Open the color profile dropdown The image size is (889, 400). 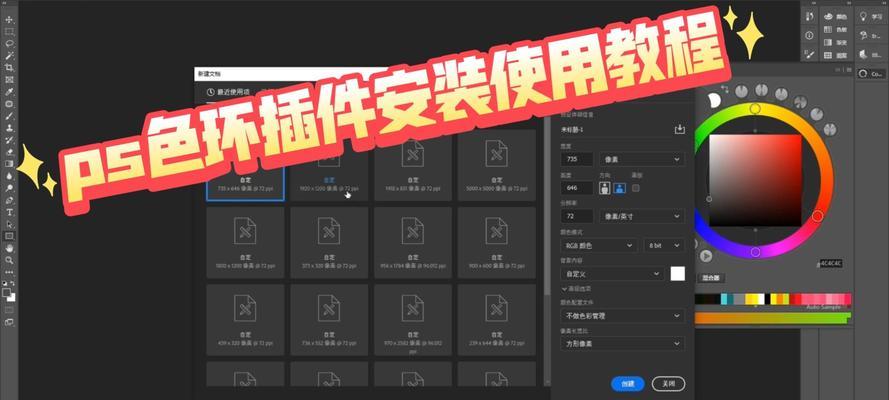point(622,316)
